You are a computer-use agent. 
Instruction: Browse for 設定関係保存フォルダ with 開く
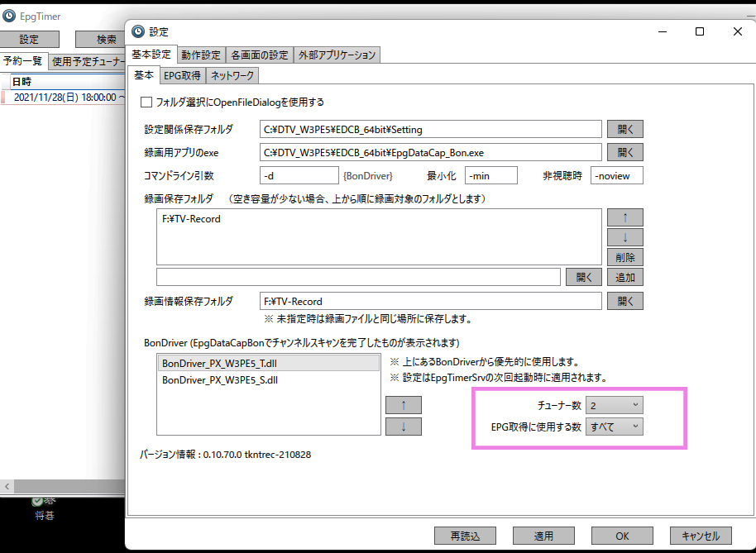pyautogui.click(x=624, y=129)
